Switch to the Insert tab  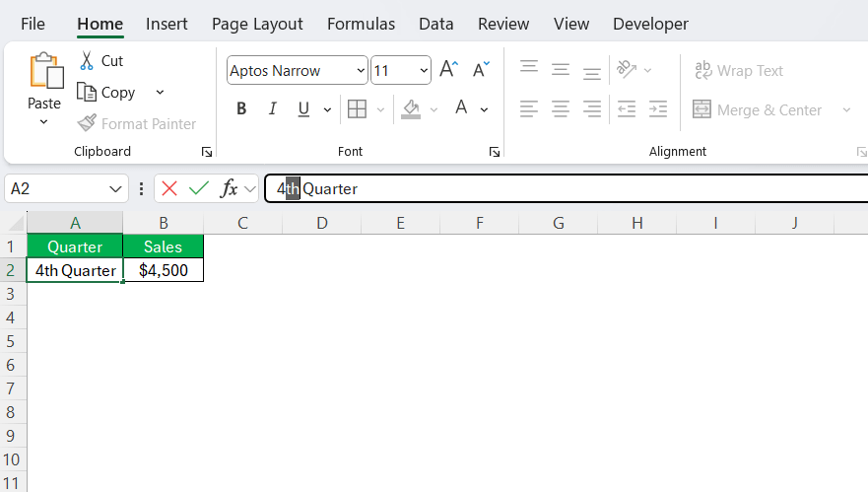coord(167,24)
